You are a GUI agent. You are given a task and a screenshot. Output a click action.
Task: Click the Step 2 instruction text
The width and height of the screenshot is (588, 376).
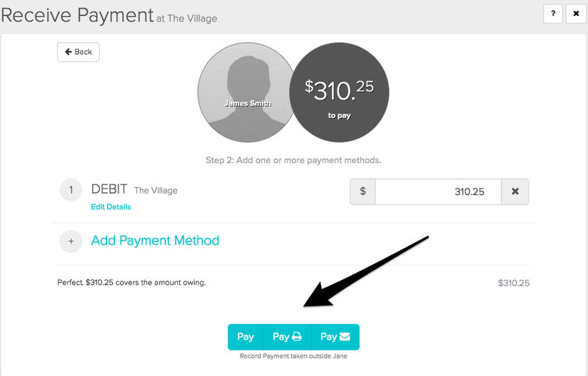(293, 160)
